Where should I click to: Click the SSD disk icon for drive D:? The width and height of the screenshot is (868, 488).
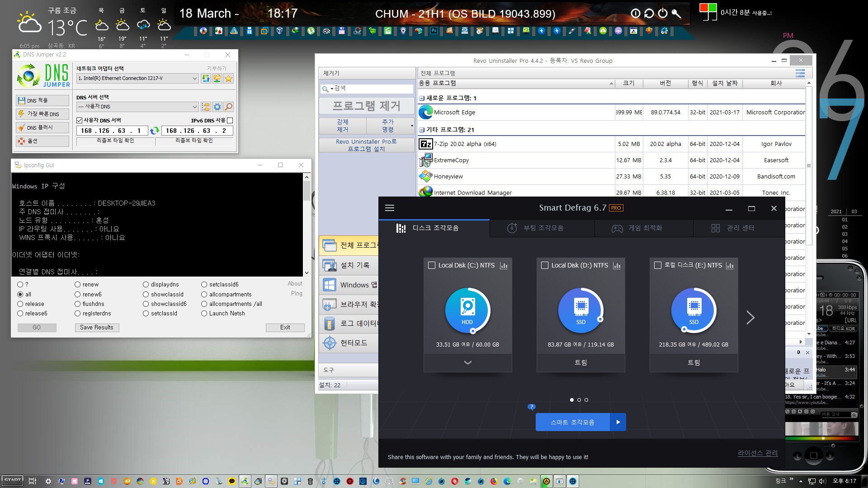[x=580, y=310]
